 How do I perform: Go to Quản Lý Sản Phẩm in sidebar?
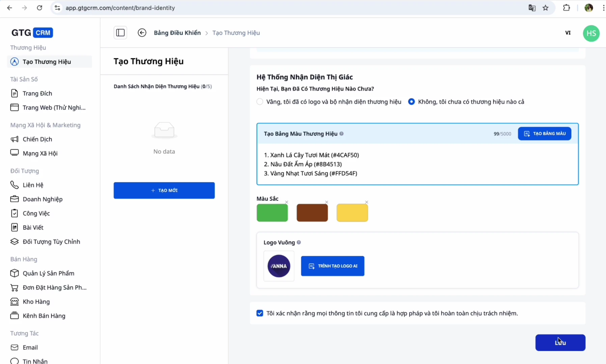tap(48, 273)
